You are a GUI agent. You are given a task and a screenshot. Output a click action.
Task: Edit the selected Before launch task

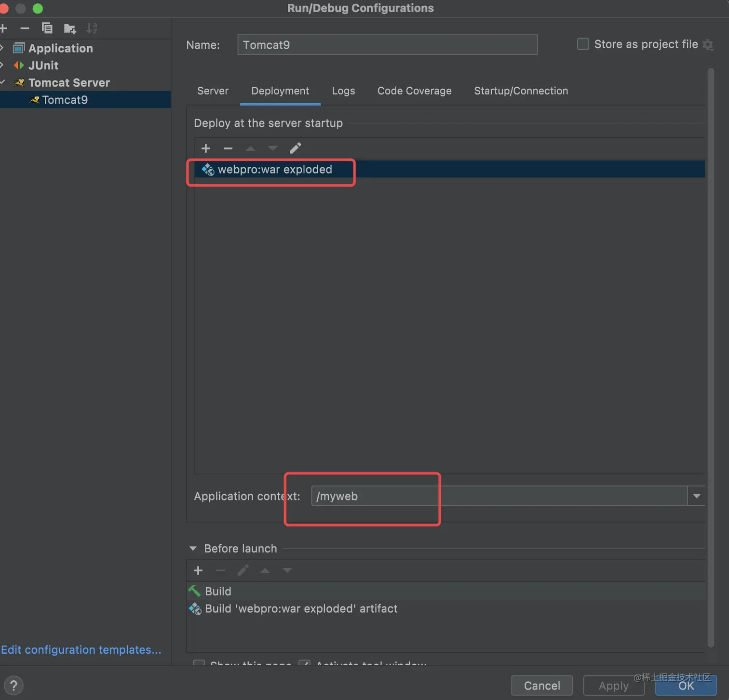pos(243,571)
